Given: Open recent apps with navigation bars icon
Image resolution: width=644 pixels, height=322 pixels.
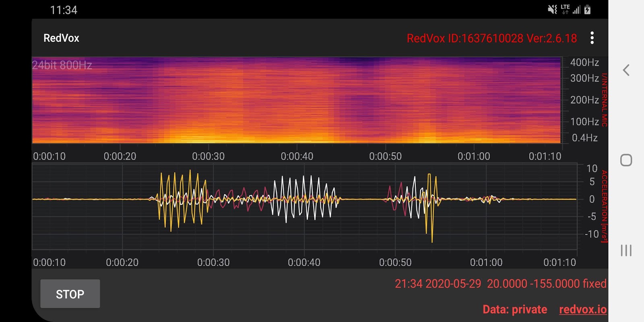Looking at the screenshot, I should pyautogui.click(x=626, y=250).
